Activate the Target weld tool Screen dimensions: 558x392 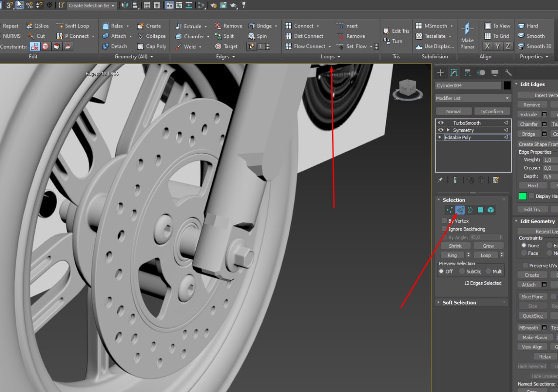226,46
